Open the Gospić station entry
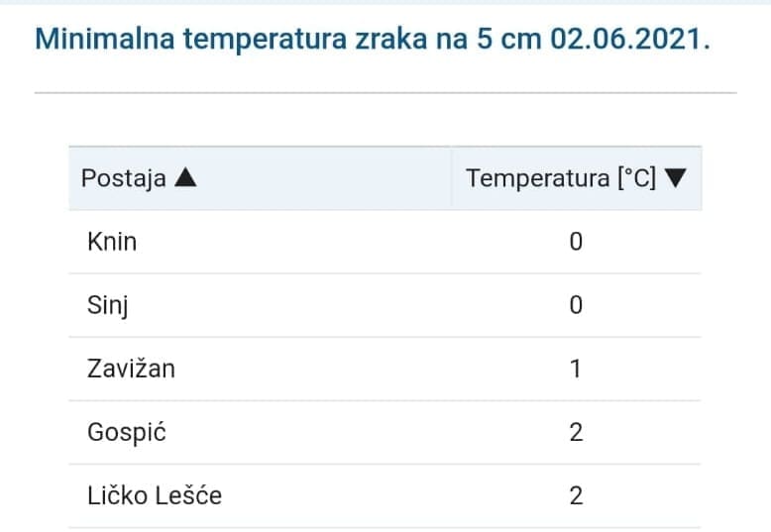This screenshot has width=771, height=532. point(125,432)
